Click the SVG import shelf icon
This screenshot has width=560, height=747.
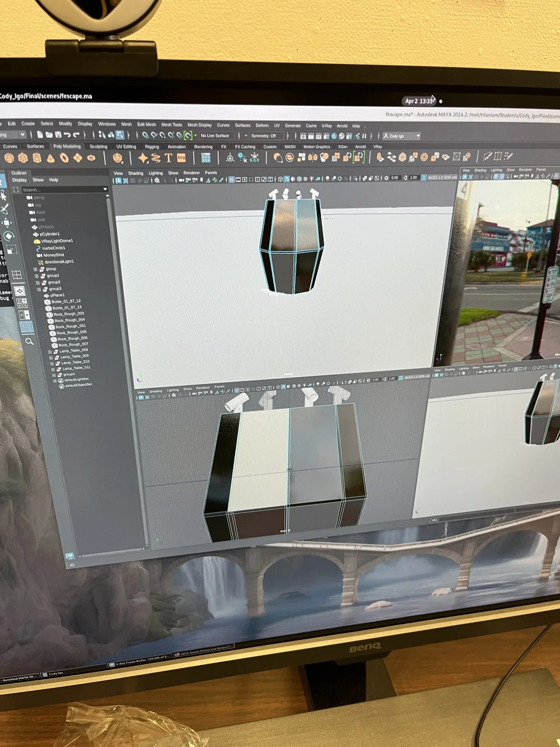[181, 157]
